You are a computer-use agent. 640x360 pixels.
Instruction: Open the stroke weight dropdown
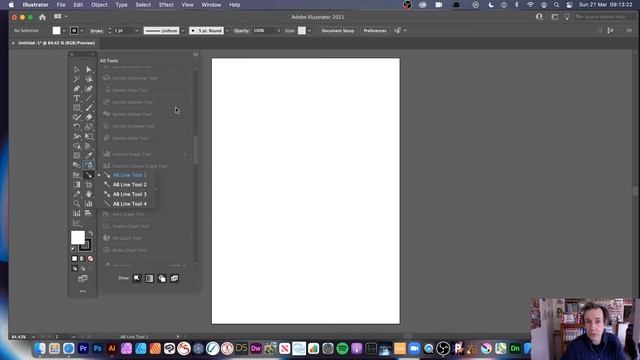(137, 31)
